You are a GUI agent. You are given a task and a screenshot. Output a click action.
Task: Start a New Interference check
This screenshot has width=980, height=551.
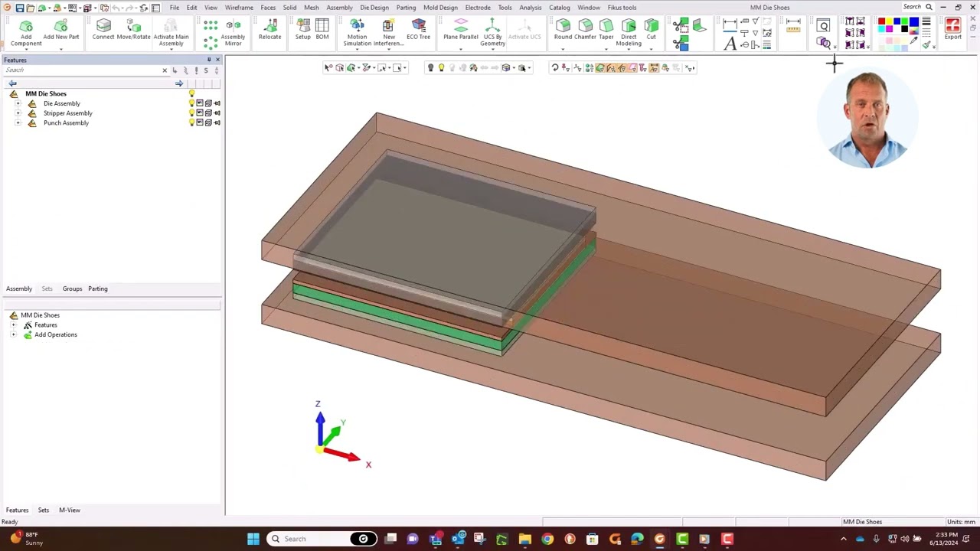388,33
